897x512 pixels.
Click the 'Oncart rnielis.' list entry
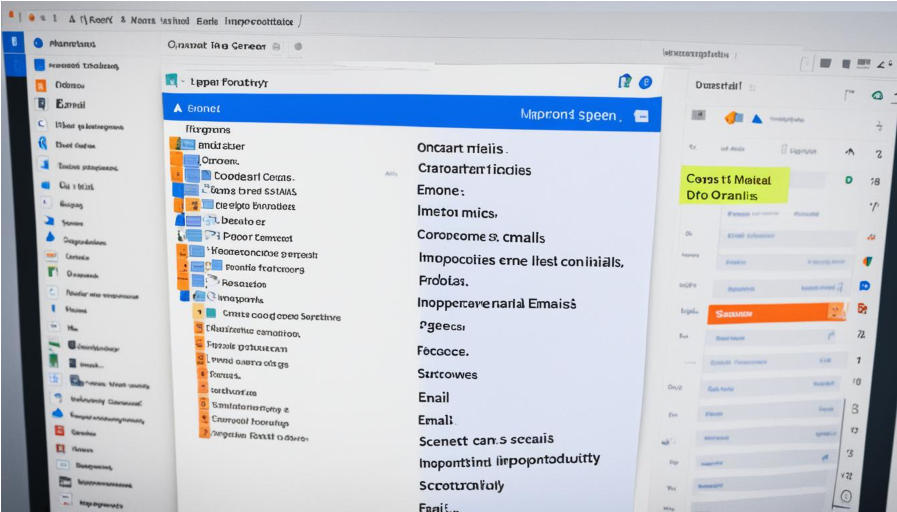tap(462, 148)
